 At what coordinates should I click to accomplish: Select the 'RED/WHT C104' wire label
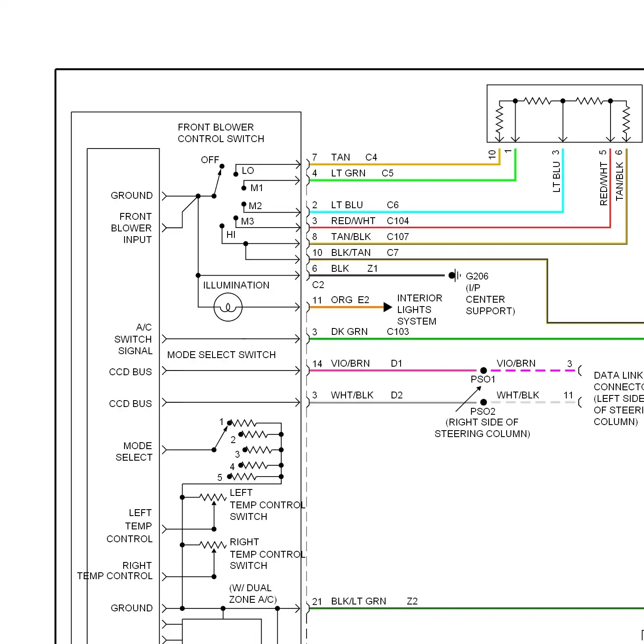370,221
